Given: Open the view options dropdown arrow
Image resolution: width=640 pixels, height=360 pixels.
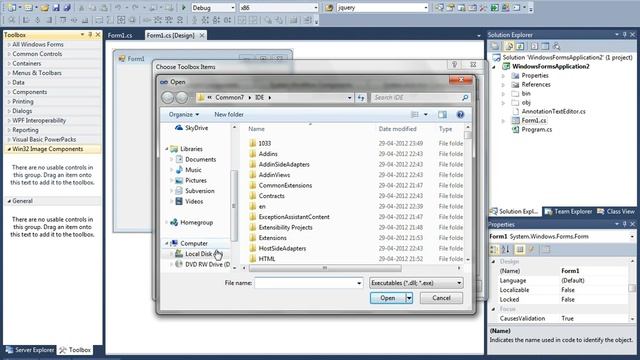Looking at the screenshot, I should pyautogui.click(x=425, y=115).
